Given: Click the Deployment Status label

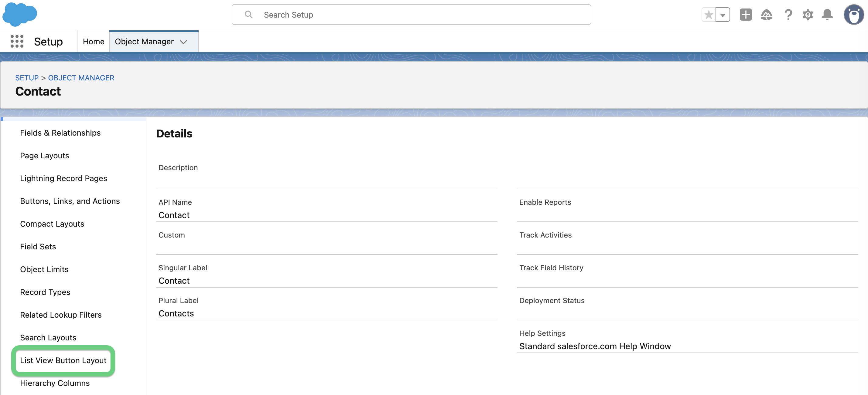Looking at the screenshot, I should pyautogui.click(x=552, y=301).
